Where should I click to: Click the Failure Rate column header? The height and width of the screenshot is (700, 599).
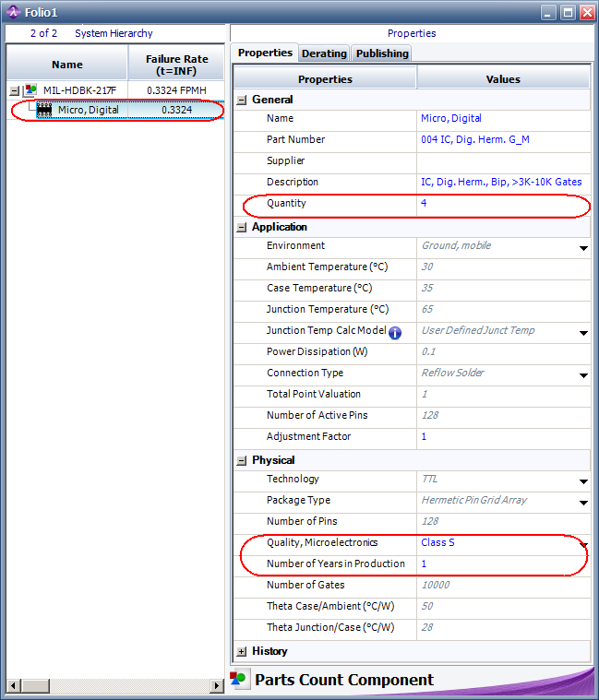(x=176, y=65)
